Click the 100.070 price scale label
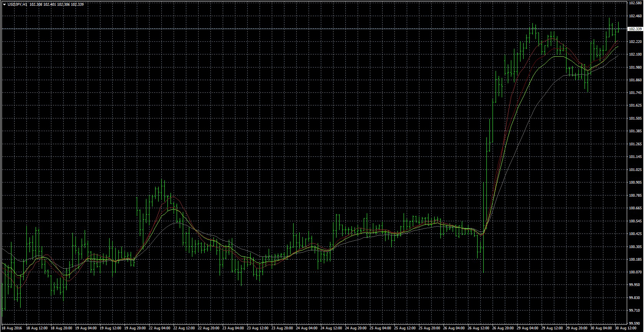 coord(636,272)
